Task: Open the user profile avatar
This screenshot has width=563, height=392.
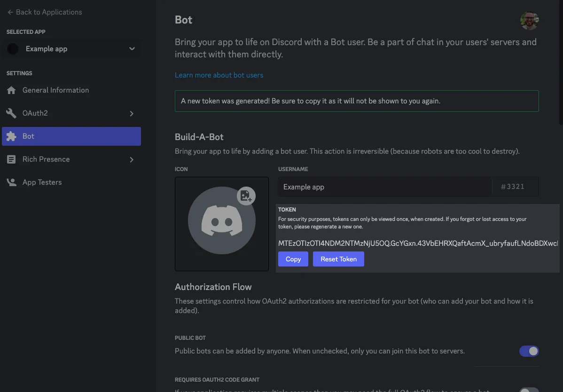Action: tap(529, 21)
